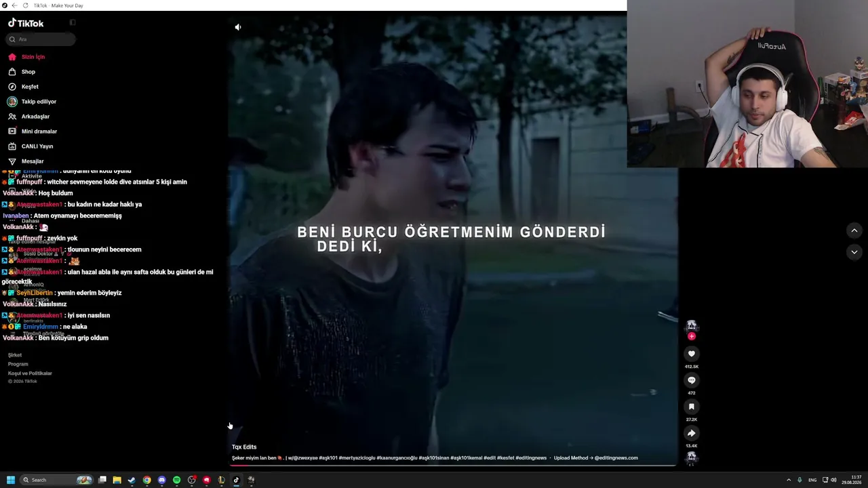
Task: Go back using browser back arrow
Action: click(x=14, y=5)
